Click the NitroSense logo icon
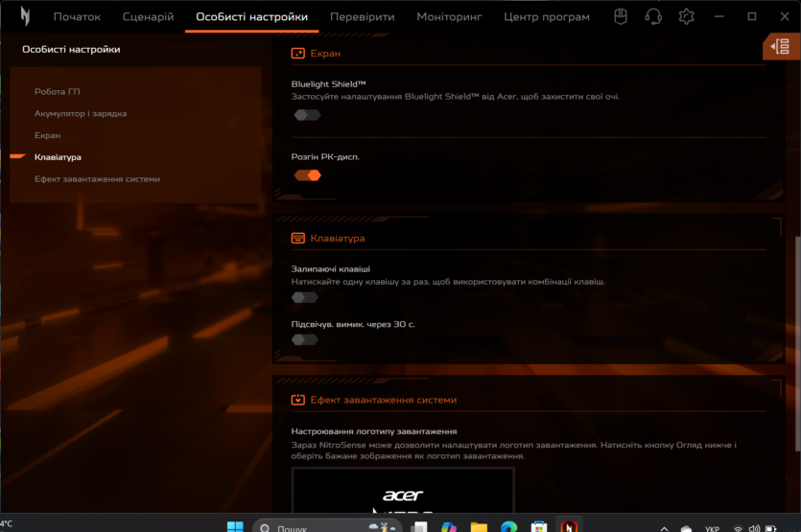The width and height of the screenshot is (801, 532). pos(25,16)
